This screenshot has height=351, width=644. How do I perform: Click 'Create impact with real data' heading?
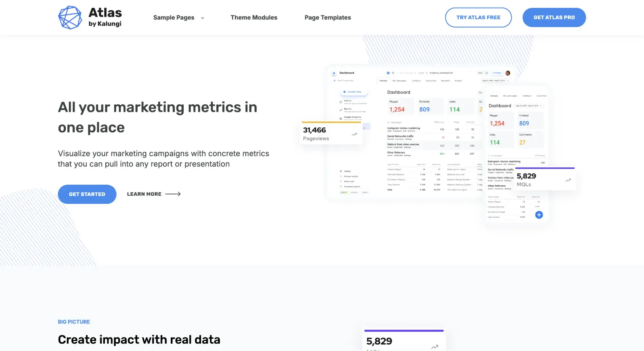[139, 340]
